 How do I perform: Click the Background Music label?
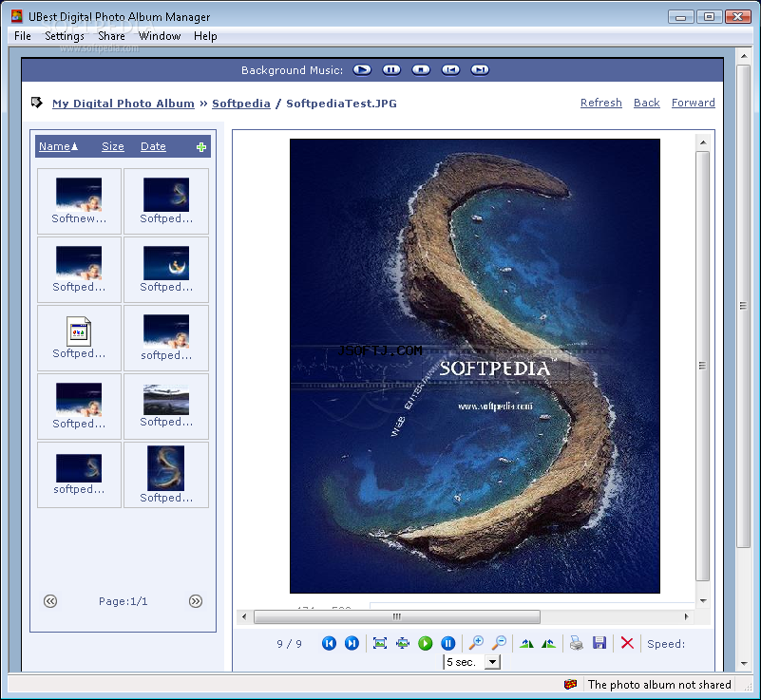(292, 70)
